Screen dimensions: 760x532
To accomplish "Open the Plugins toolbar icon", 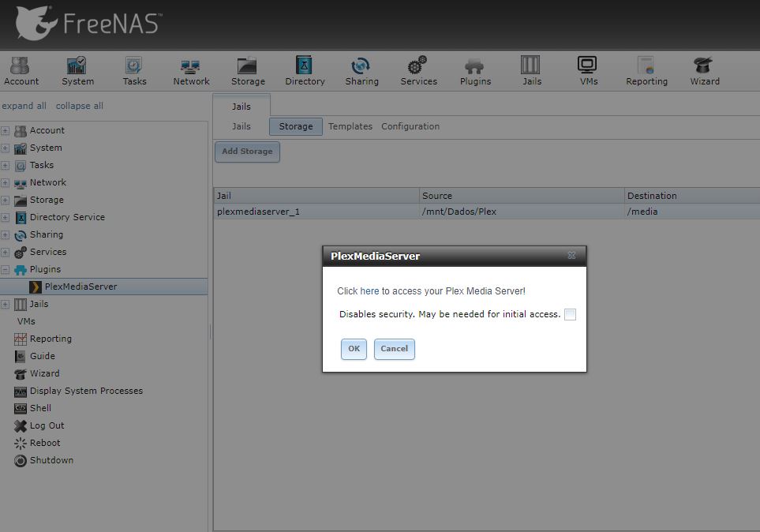I will pos(475,71).
